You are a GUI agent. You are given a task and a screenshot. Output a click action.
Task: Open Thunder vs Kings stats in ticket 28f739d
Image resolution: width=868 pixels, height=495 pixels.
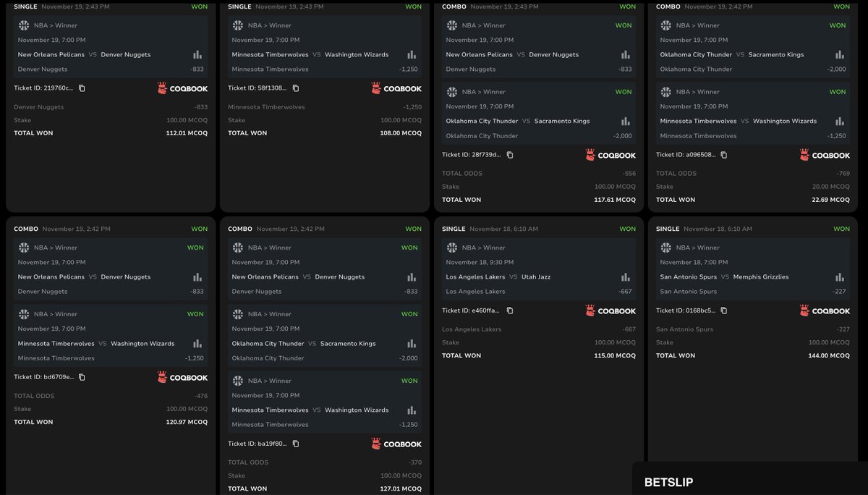tap(626, 121)
